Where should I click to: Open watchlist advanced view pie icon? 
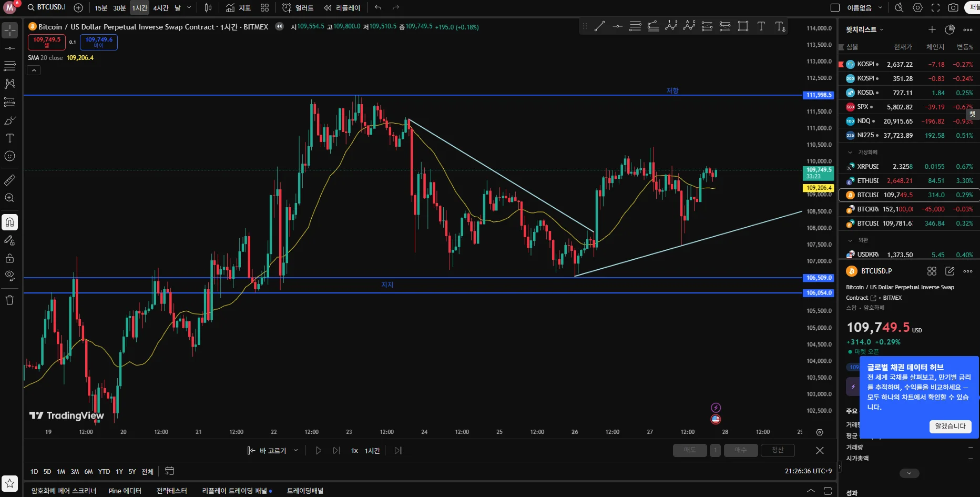click(950, 29)
